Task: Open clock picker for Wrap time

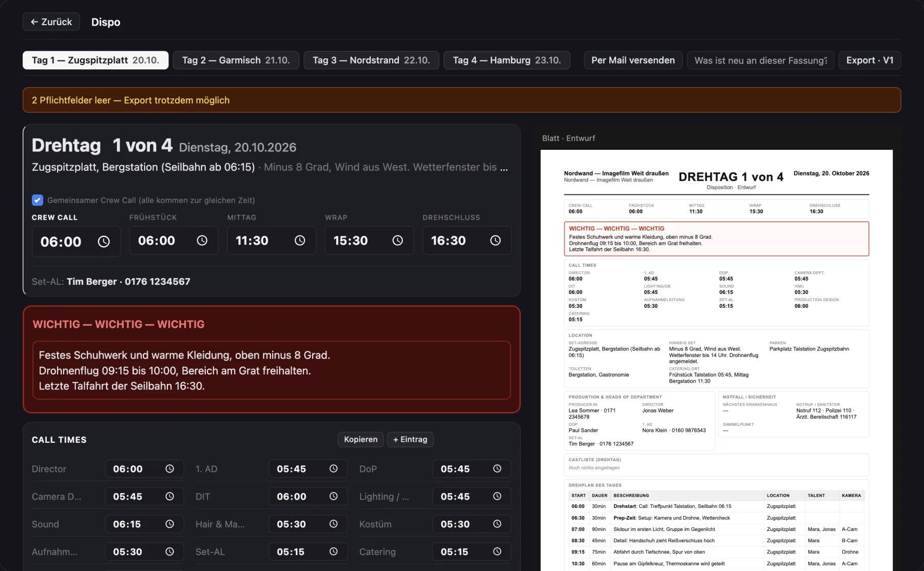Action: [398, 241]
